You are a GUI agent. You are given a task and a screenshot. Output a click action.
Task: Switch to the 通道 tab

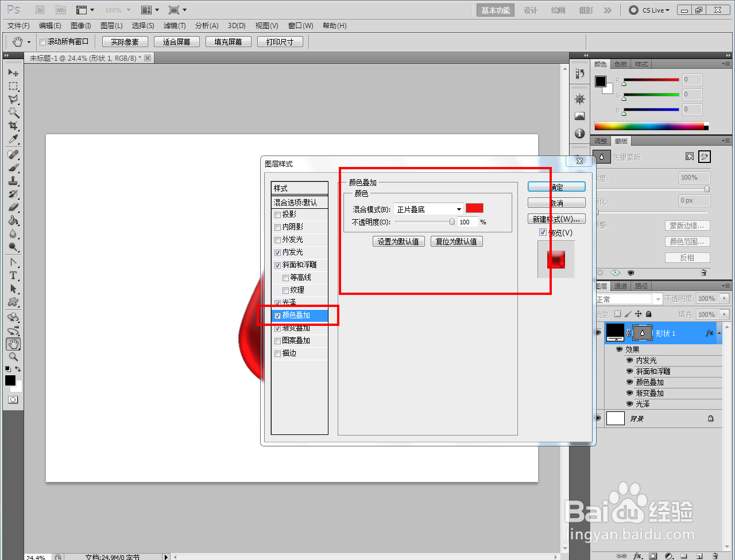621,286
